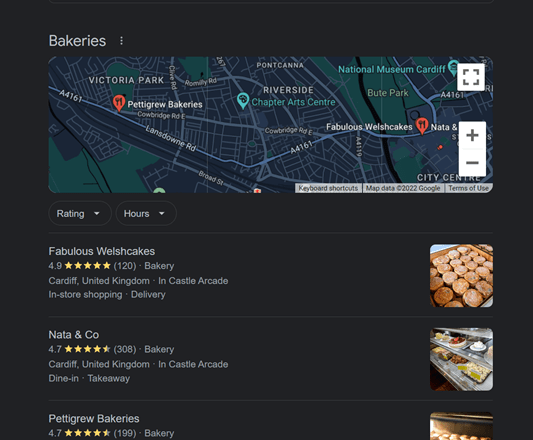The image size is (533, 440).
Task: Click Map data ©2022 Google attribution
Action: (x=403, y=188)
